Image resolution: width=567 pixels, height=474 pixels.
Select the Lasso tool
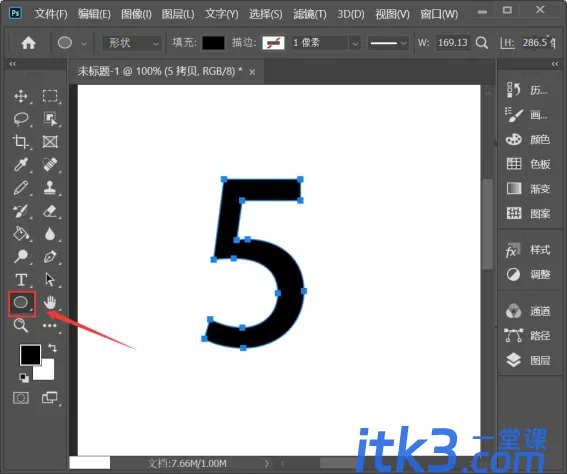[x=21, y=119]
